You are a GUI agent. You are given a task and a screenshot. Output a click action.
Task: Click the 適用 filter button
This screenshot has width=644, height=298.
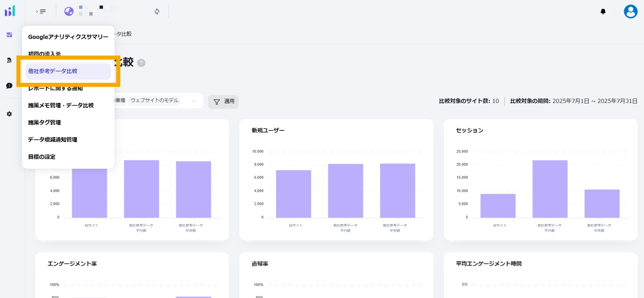pos(223,101)
